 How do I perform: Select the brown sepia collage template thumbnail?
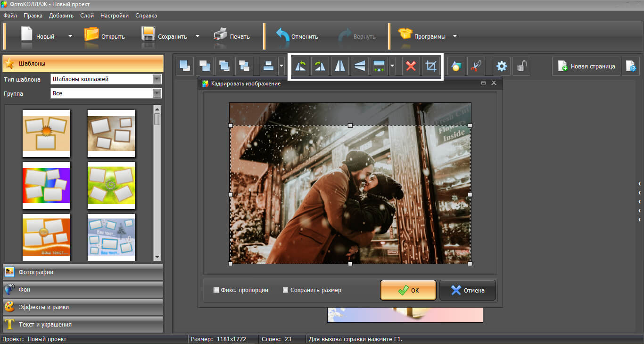pyautogui.click(x=111, y=134)
